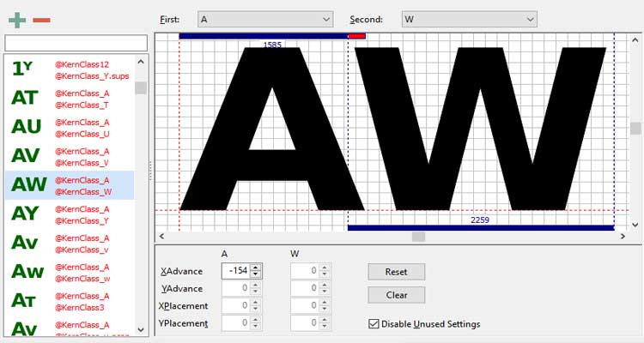This screenshot has width=644, height=343.
Task: Click the XPlacement field for A
Action: click(236, 305)
